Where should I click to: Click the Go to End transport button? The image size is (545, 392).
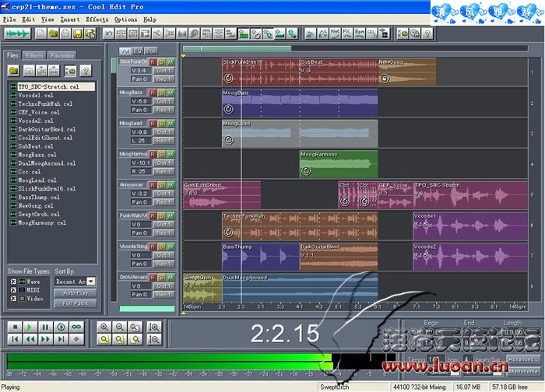pyautogui.click(x=61, y=339)
